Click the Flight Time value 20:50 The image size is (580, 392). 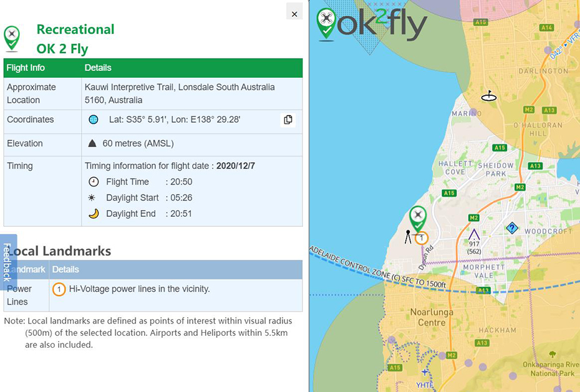[181, 182]
